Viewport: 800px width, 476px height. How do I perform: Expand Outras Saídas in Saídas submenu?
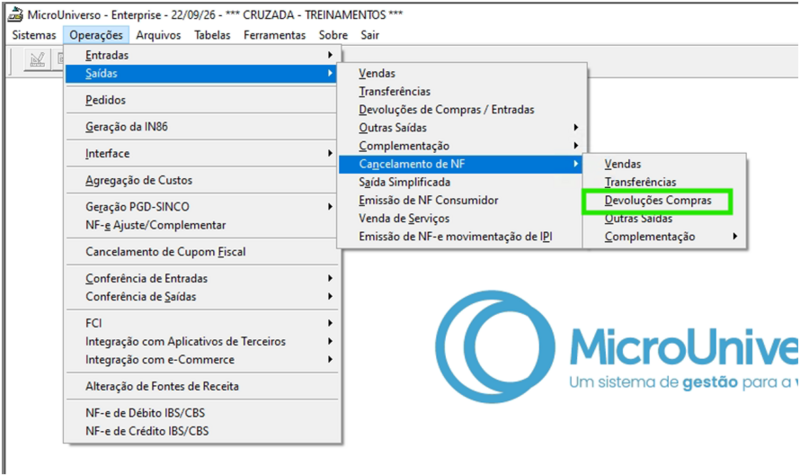(461, 128)
